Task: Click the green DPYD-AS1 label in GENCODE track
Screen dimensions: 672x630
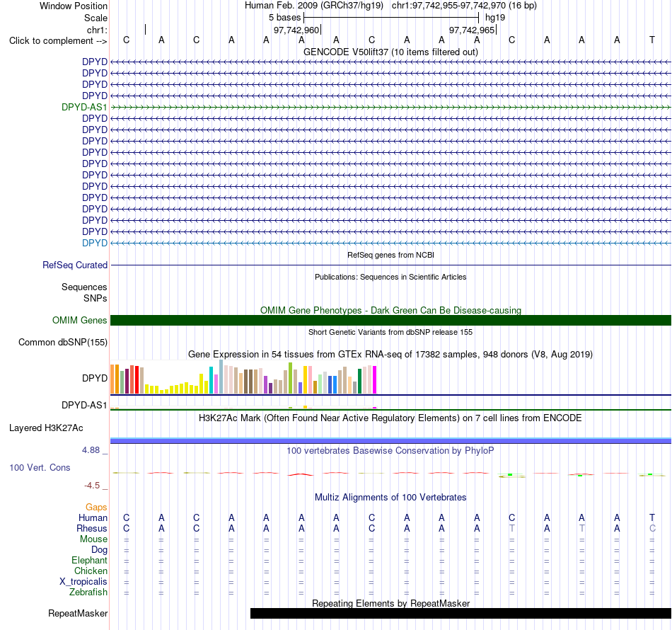Action: [x=84, y=107]
